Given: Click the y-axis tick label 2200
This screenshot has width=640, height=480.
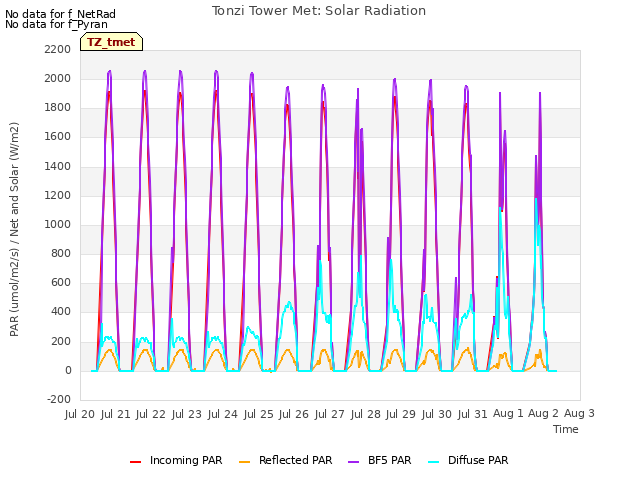Looking at the screenshot, I should [58, 49].
